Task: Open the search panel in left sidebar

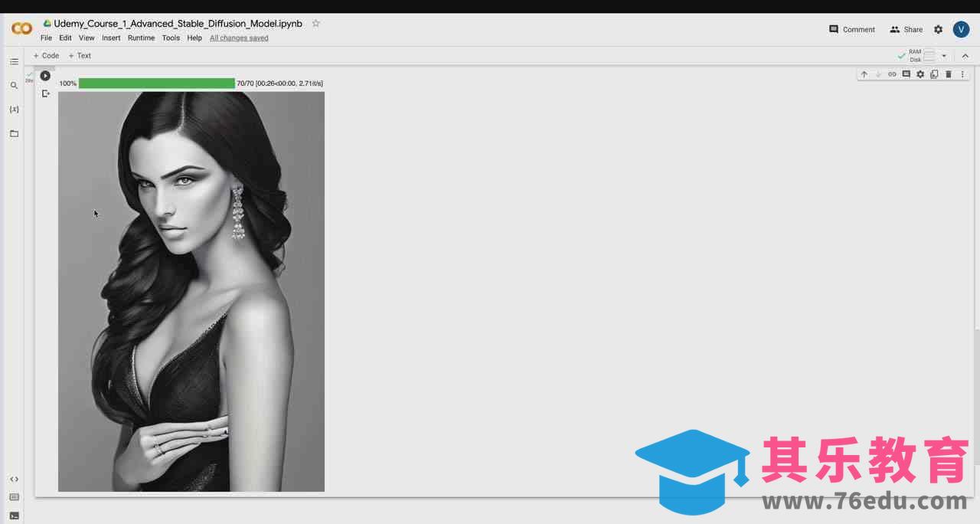Action: pos(14,86)
